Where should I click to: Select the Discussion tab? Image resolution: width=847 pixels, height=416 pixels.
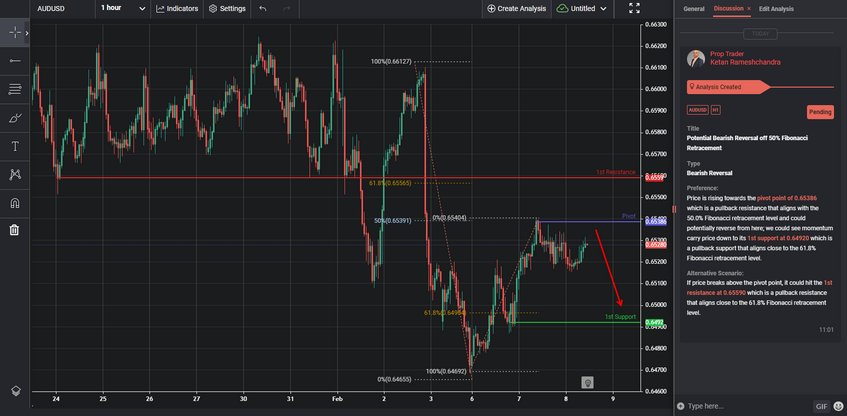729,9
